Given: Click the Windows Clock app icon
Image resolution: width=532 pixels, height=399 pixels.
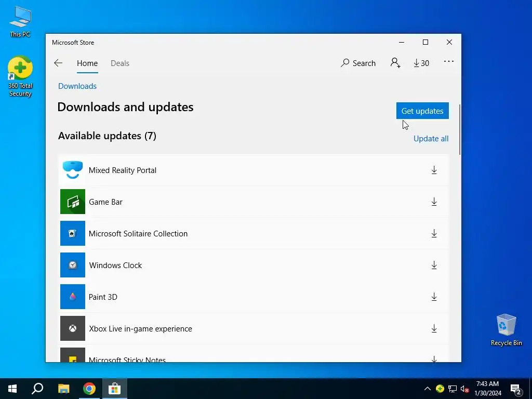Looking at the screenshot, I should pos(73,265).
